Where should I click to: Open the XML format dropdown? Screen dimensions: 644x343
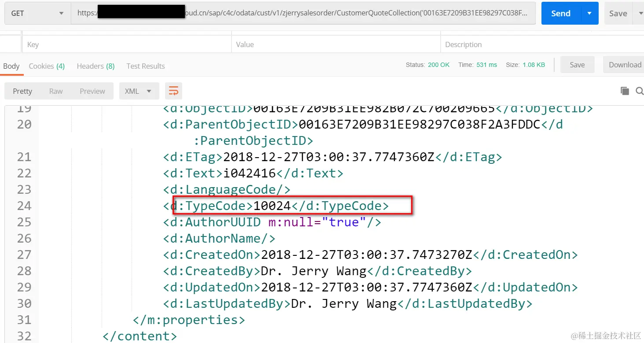139,91
